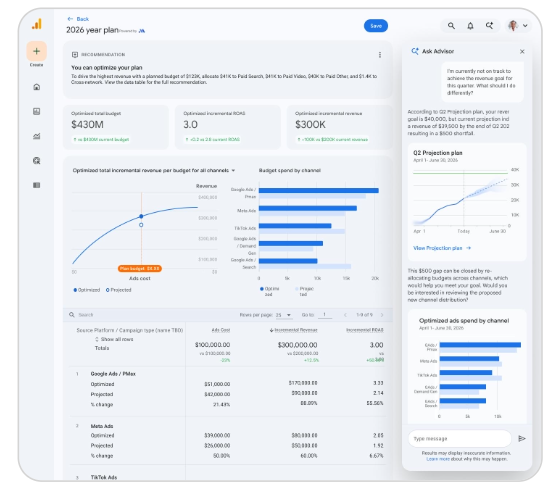Open View Projection plan link

pyautogui.click(x=442, y=248)
